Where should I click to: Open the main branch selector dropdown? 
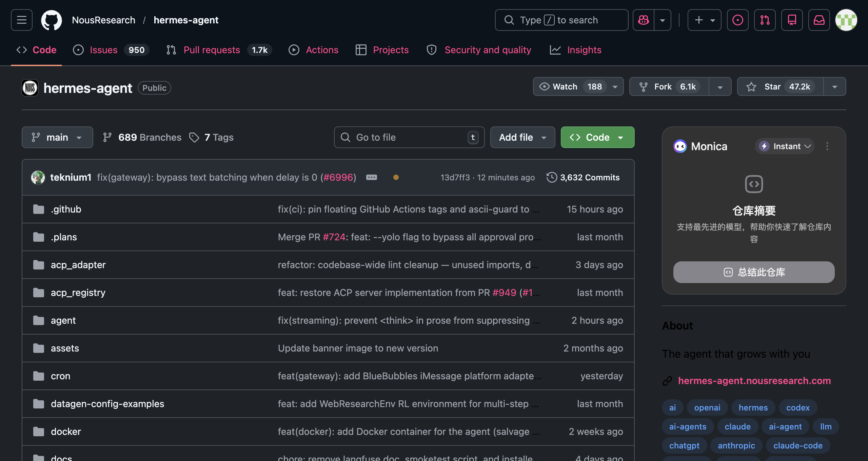[57, 137]
